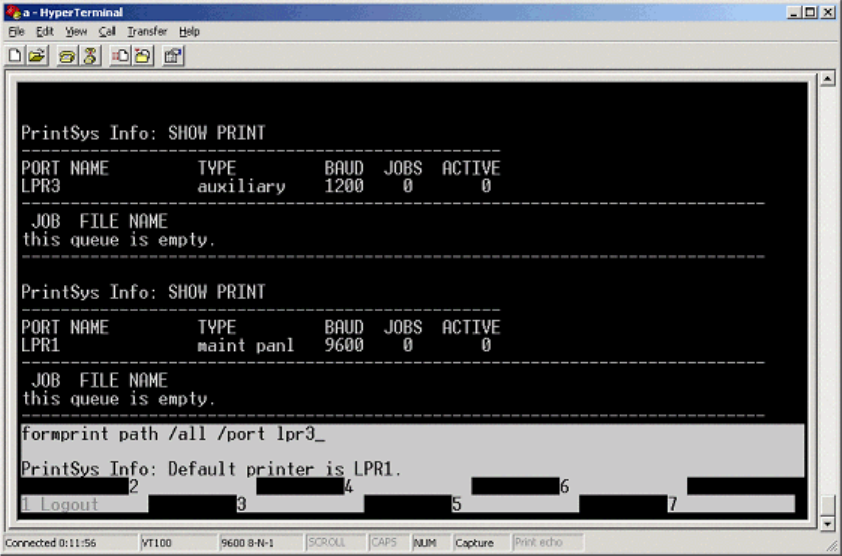
Task: Click '9600 8-N-1' in status bar
Action: coord(248,543)
